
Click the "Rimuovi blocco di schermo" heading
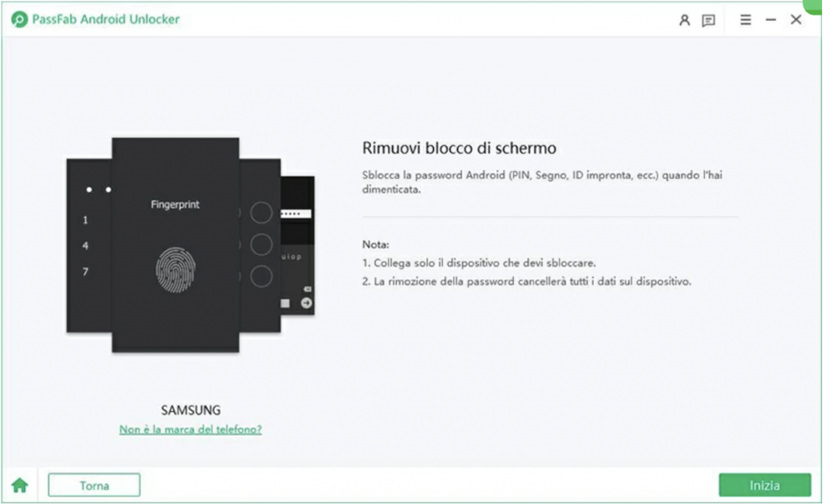click(x=459, y=148)
